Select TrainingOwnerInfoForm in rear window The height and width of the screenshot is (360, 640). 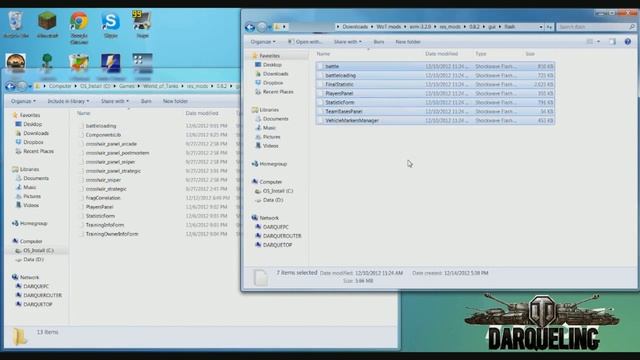pyautogui.click(x=112, y=234)
